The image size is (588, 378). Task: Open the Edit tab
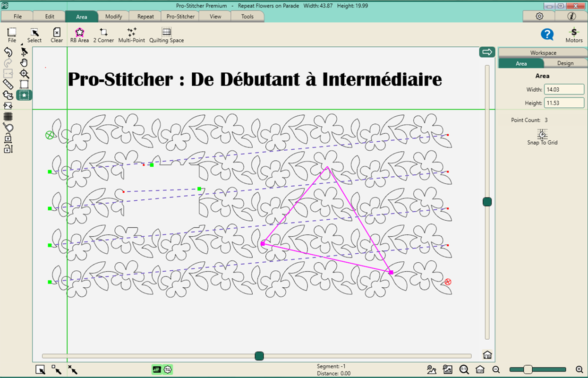50,17
